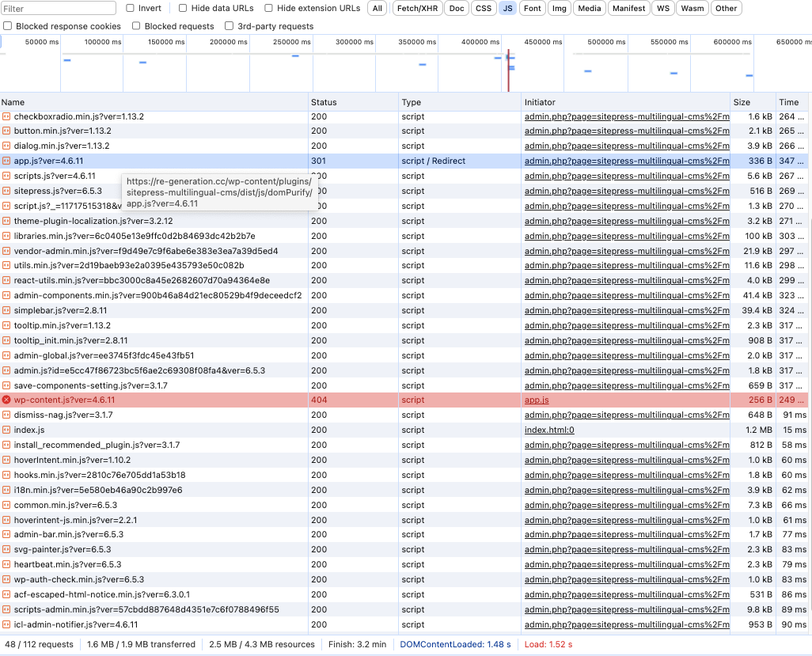812x656 pixels.
Task: Switch filter to CSS requests
Action: coord(484,8)
